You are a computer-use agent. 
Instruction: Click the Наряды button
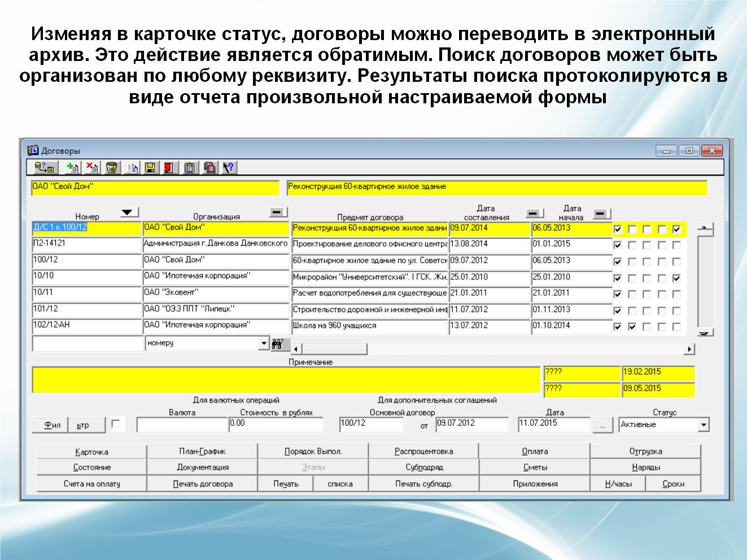click(x=645, y=467)
